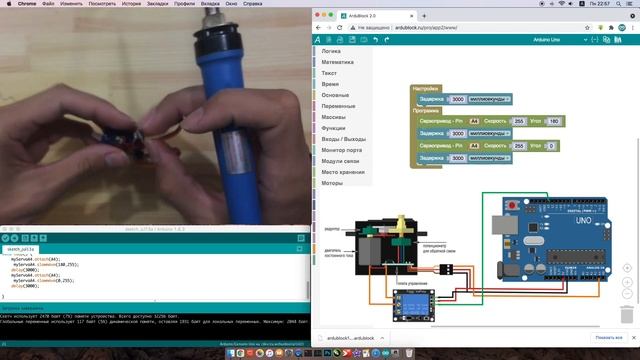The image size is (640, 360).
Task: Click the Arduino Uno board image
Action: [554, 239]
